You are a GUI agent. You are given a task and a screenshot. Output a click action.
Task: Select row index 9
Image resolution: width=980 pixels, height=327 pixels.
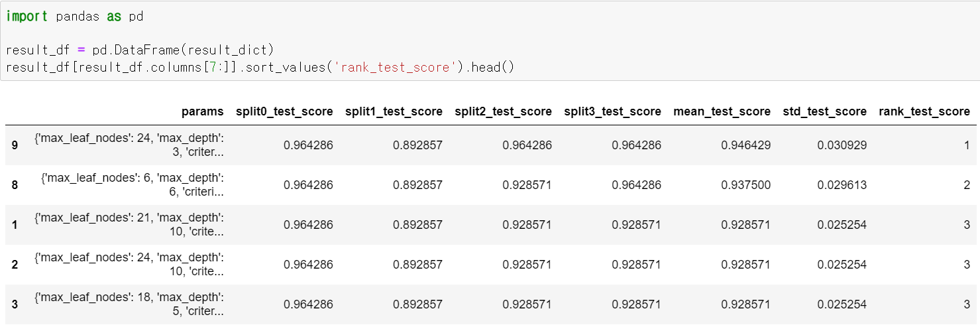click(15, 145)
